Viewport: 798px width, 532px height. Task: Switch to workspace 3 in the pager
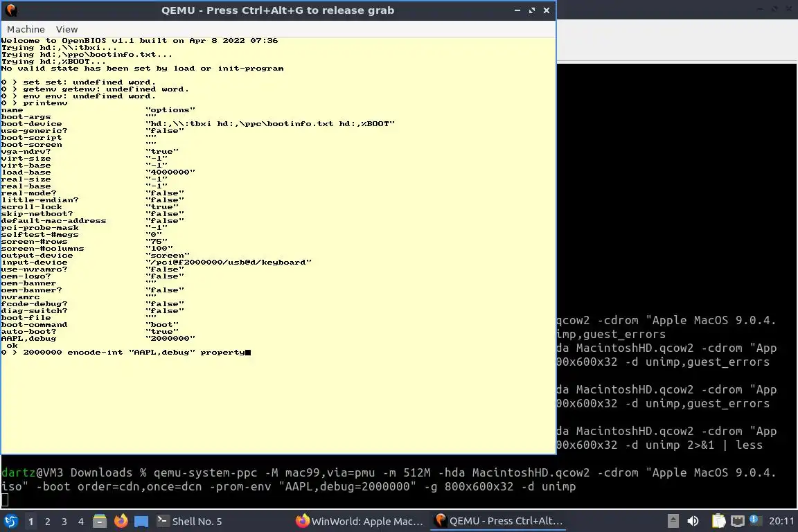point(64,522)
